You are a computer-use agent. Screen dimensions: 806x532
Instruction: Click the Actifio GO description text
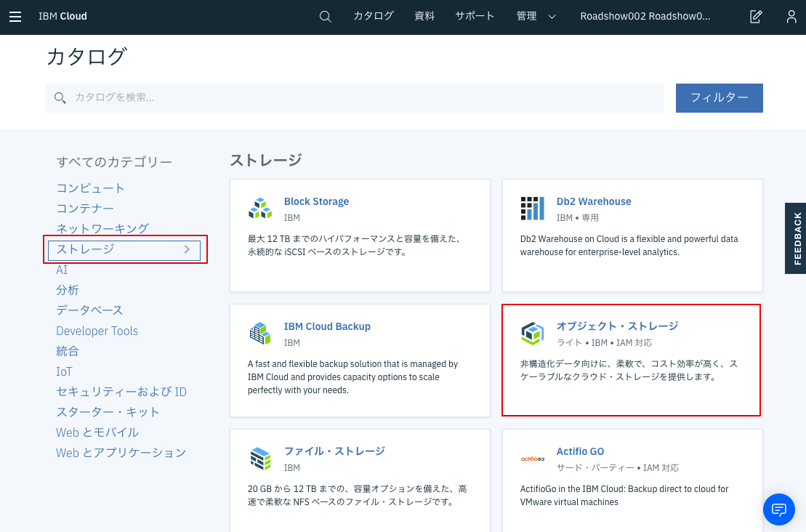pos(624,496)
